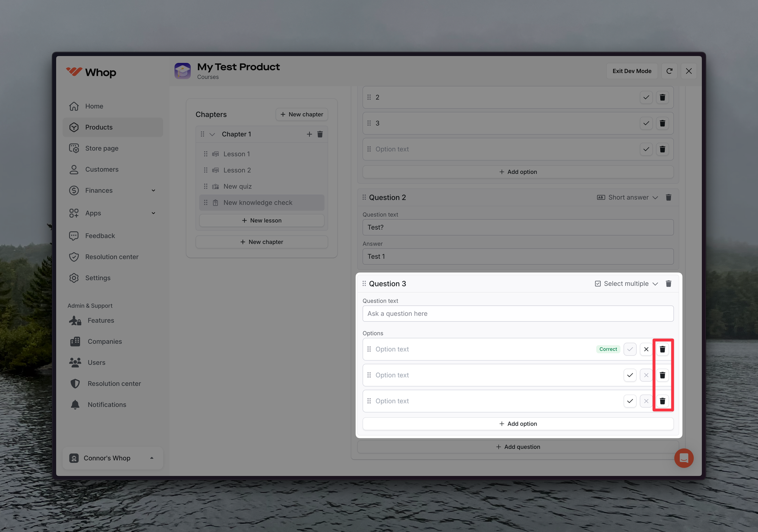Click the Exit Dev Mode button
The image size is (758, 532).
coord(632,71)
